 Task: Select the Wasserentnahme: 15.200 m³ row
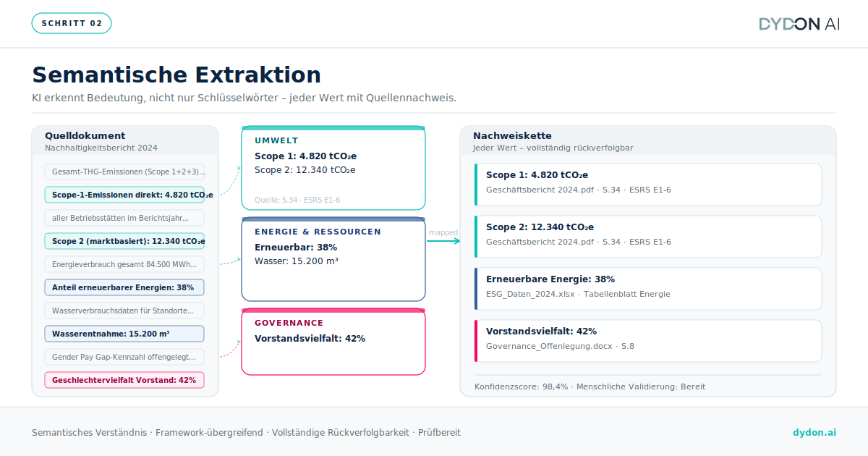tap(124, 334)
